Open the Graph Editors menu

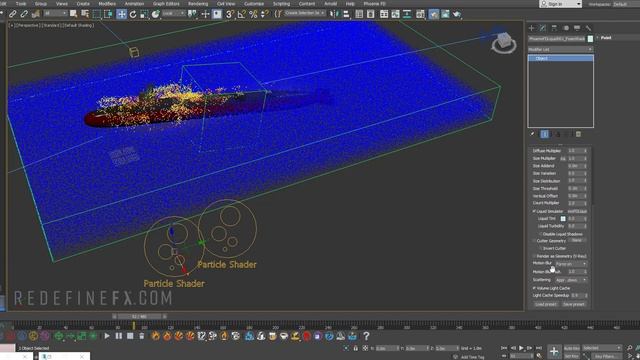click(166, 4)
